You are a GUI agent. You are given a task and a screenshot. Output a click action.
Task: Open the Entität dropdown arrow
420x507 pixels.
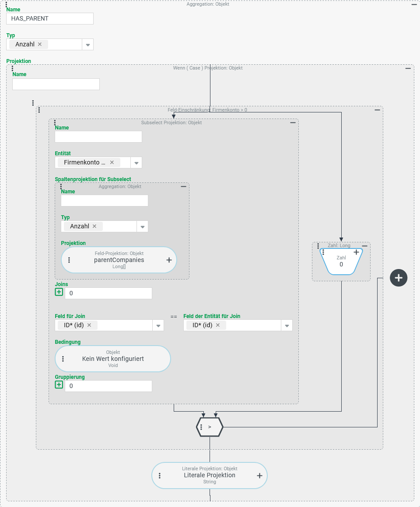click(136, 163)
